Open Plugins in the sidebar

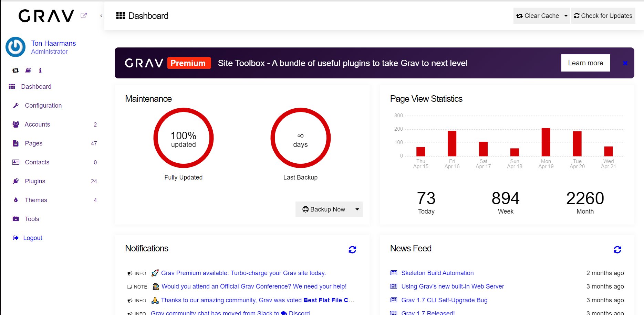click(35, 181)
